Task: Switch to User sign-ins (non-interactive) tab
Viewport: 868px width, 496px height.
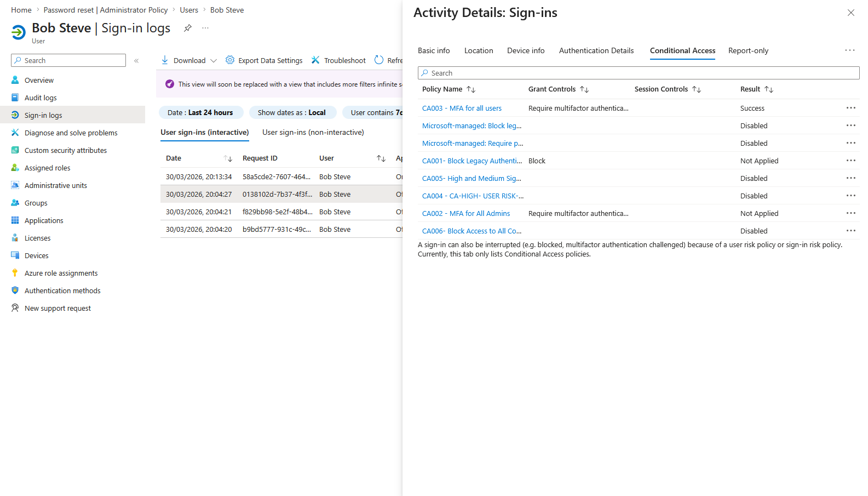Action: point(313,132)
